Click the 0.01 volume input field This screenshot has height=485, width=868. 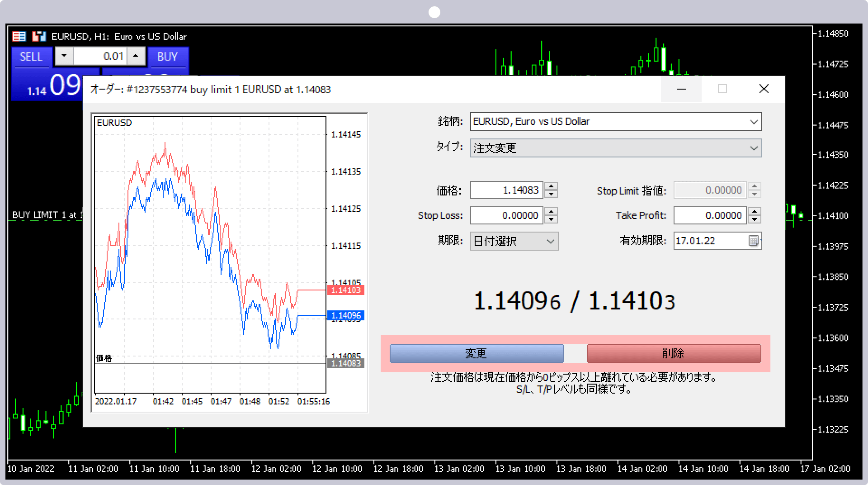point(100,56)
